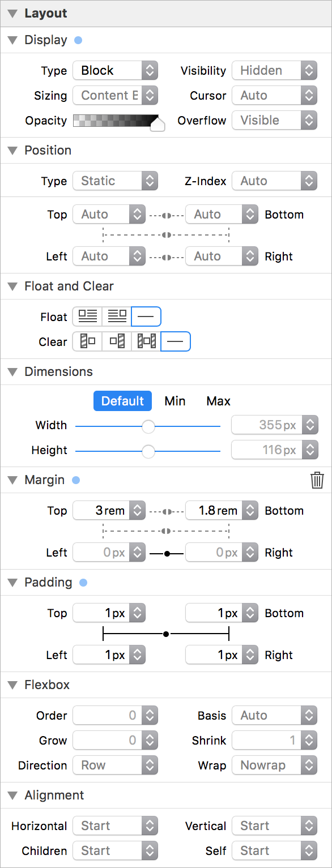Delete Margin settings with trash icon
The width and height of the screenshot is (332, 868).
317,480
